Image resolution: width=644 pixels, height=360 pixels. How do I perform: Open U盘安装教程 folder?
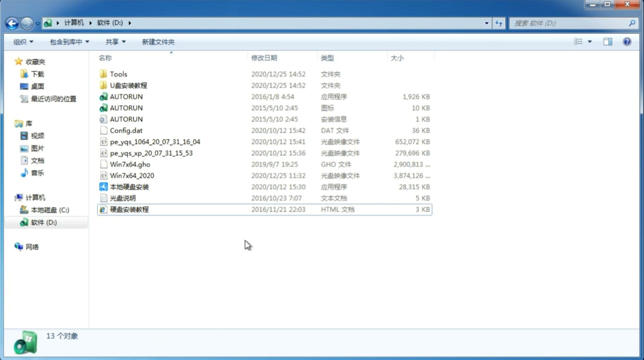point(128,85)
